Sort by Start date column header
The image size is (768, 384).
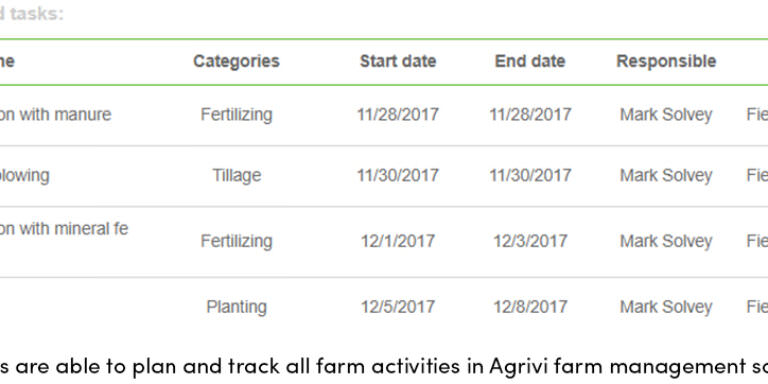398,61
